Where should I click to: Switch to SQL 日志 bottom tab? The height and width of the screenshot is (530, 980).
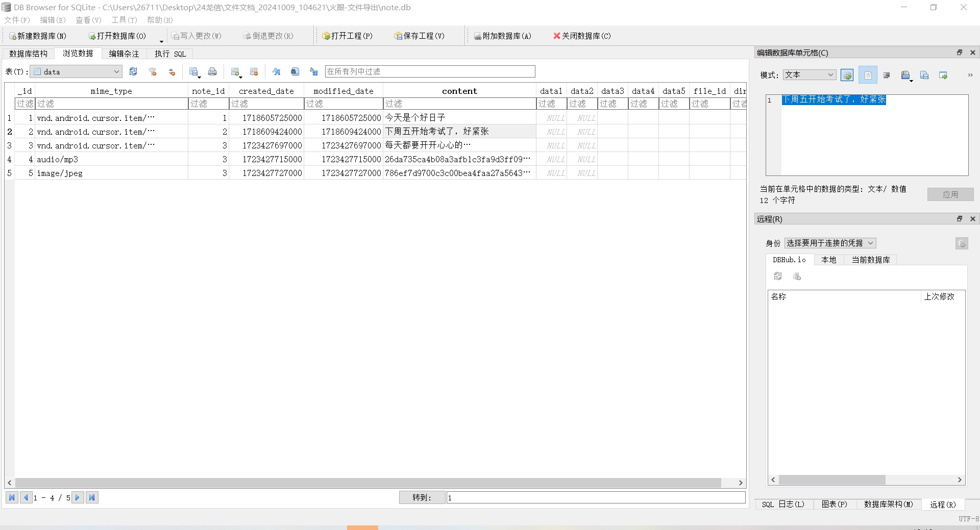pyautogui.click(x=783, y=504)
